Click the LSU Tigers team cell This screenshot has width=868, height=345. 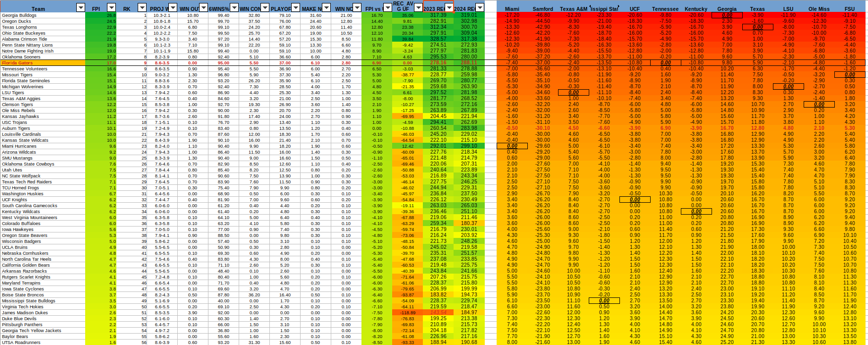[x=43, y=93]
